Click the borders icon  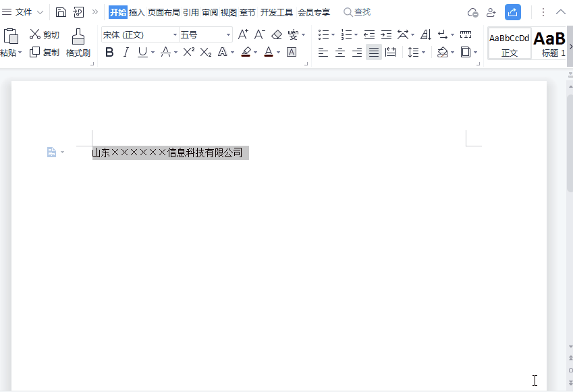[466, 52]
